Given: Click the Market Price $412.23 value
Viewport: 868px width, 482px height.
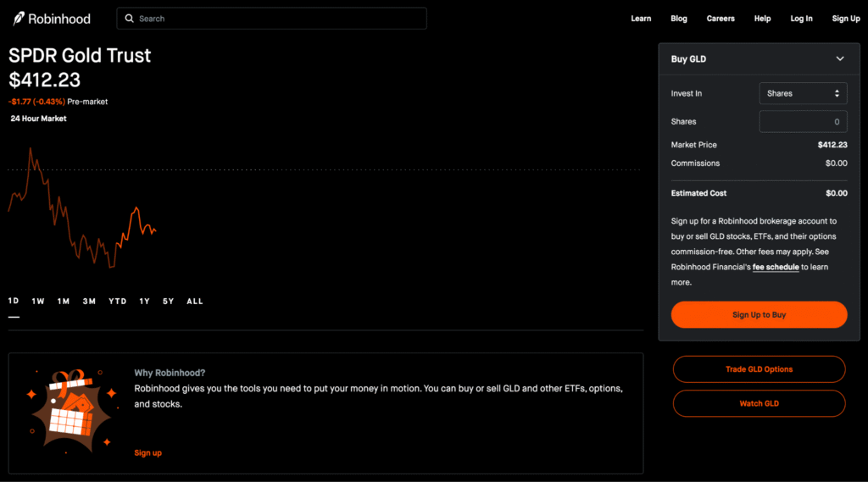Looking at the screenshot, I should click(832, 145).
